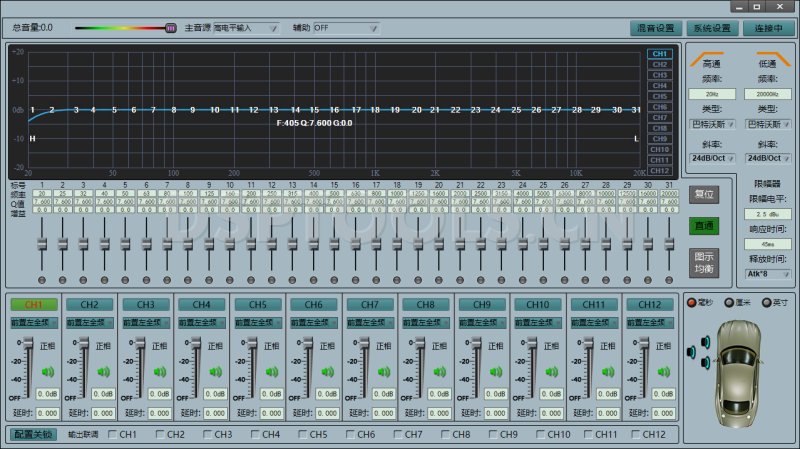Click the CH5 green speaker icon
This screenshot has height=449, width=800.
272,372
